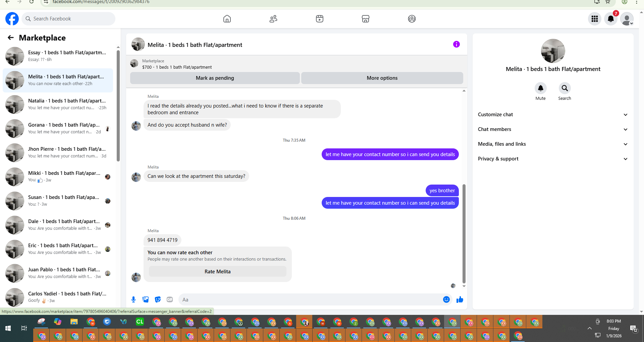The width and height of the screenshot is (644, 342).
Task: Click the chat messages scrollbar
Action: [464, 233]
